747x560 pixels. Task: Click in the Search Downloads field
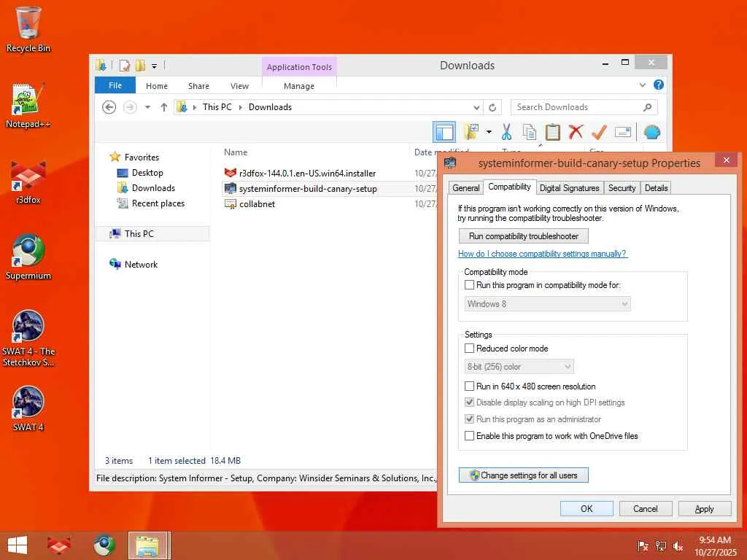pyautogui.click(x=584, y=107)
